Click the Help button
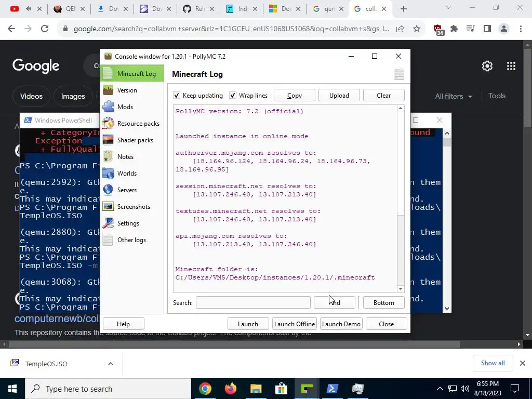 coord(124,324)
